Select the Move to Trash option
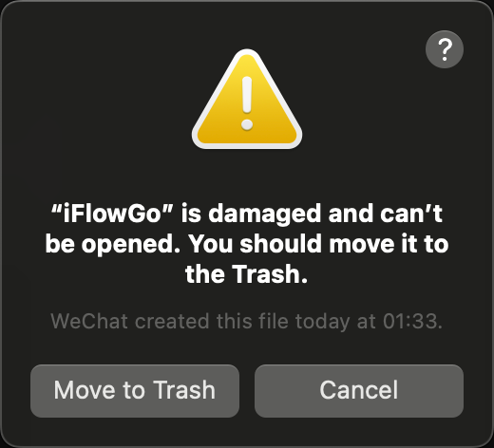The height and width of the screenshot is (448, 494). (135, 391)
